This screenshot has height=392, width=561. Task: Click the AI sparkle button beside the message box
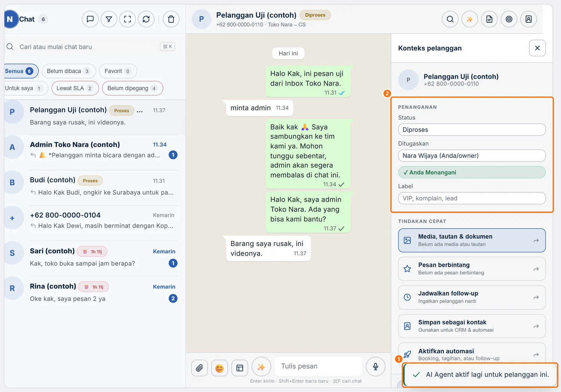coord(261,367)
